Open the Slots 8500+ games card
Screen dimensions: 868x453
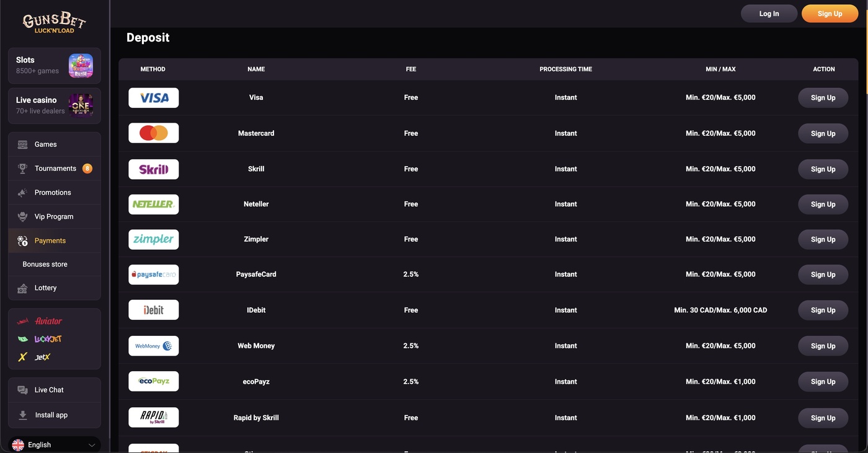pos(55,66)
